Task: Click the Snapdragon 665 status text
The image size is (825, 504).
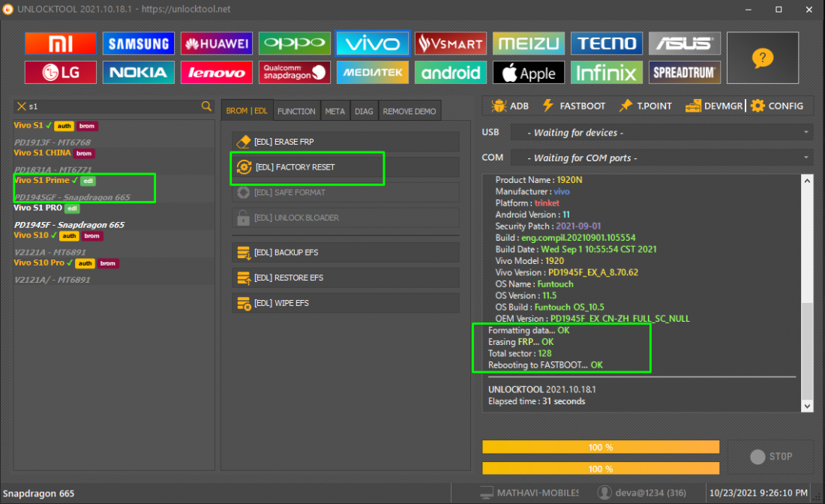Action: coord(38,493)
